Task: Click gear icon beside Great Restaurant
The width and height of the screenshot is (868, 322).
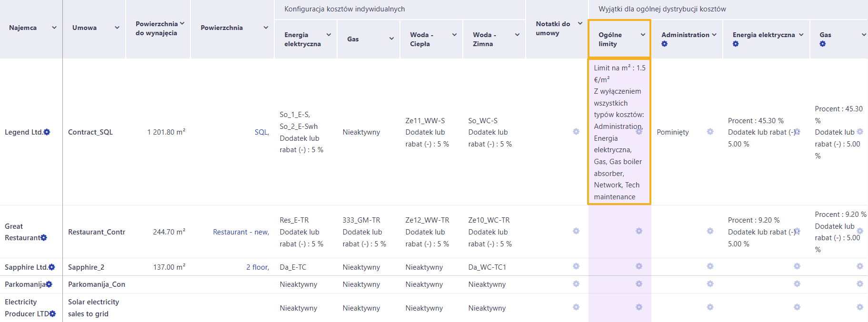Action: pos(44,238)
